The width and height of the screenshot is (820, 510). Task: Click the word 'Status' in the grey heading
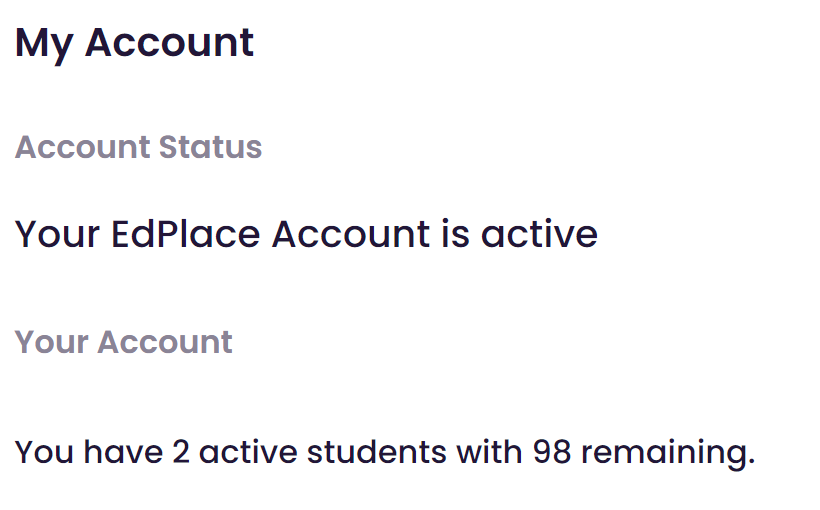210,147
